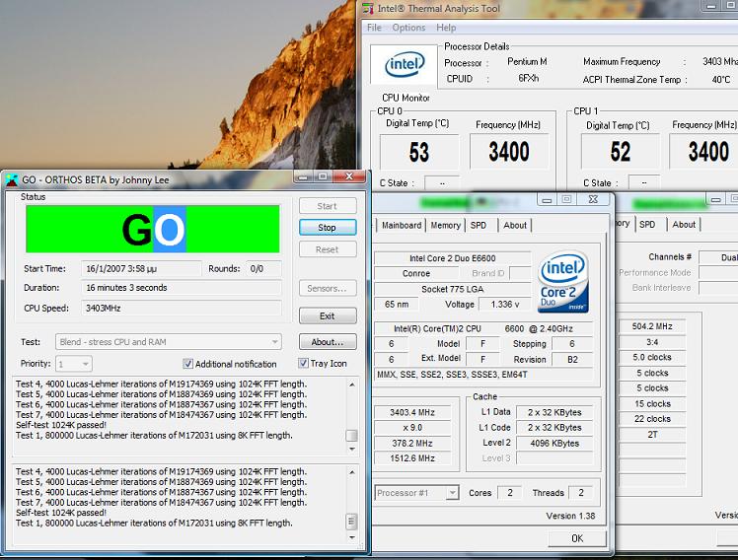This screenshot has width=738, height=560.
Task: Open the File menu in Thermal Analysis Tool
Action: click(374, 28)
